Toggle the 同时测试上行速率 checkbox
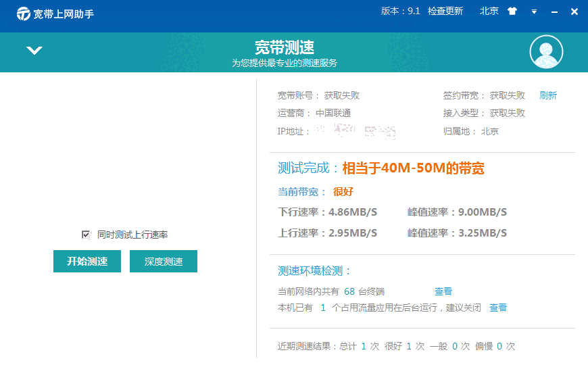 coord(86,235)
